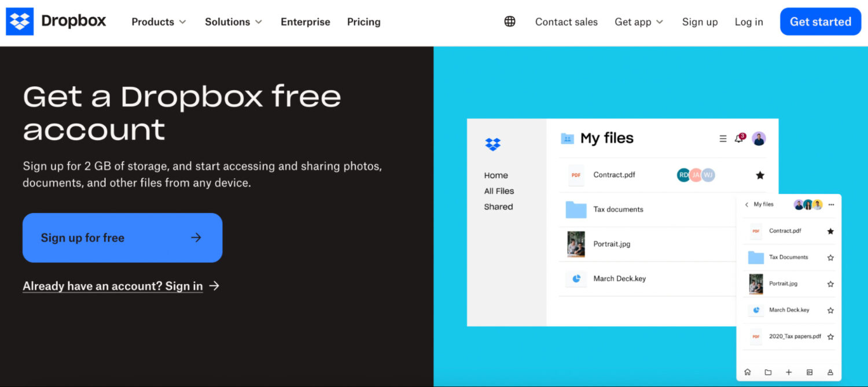Click the photos icon in mobile bottom bar
Screen dimensions: 868x387
point(810,372)
